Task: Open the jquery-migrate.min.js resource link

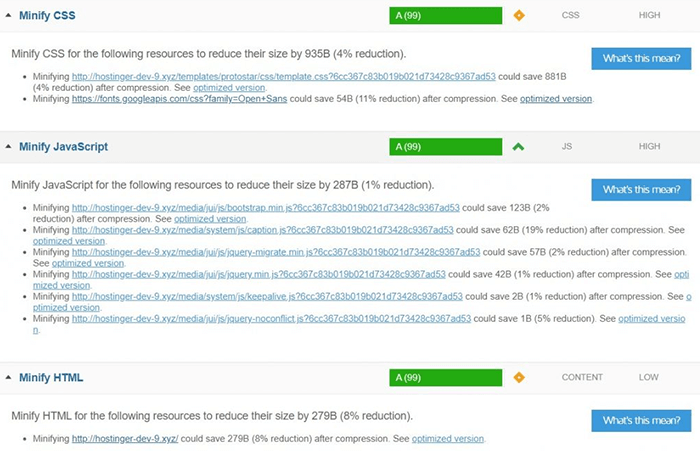Action: click(x=276, y=252)
